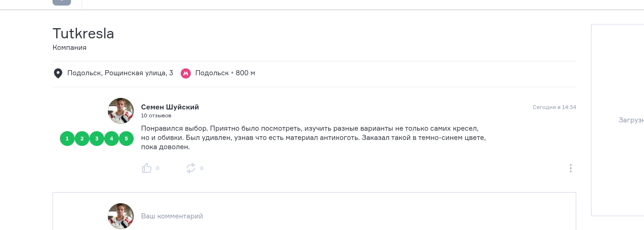644x230 pixels.
Task: Open the three-dot options menu for the review
Action: (x=571, y=168)
